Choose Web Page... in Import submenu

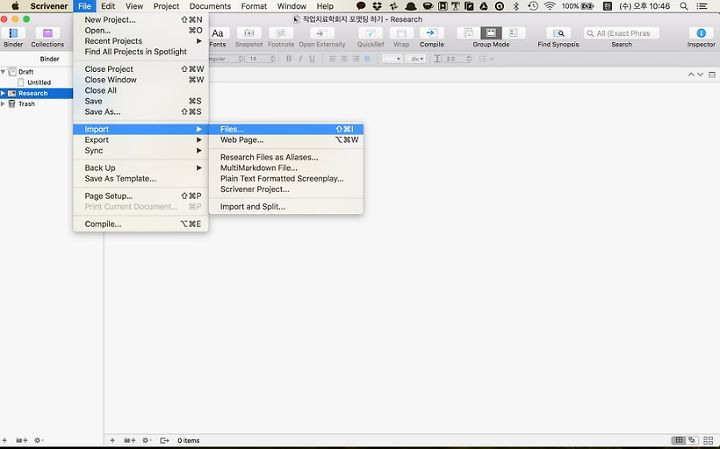click(x=286, y=140)
